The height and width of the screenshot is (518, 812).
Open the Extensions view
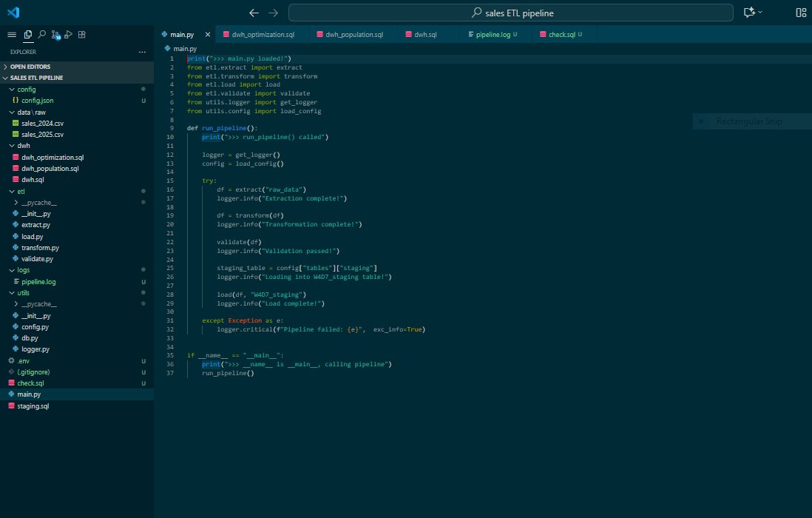pos(81,35)
